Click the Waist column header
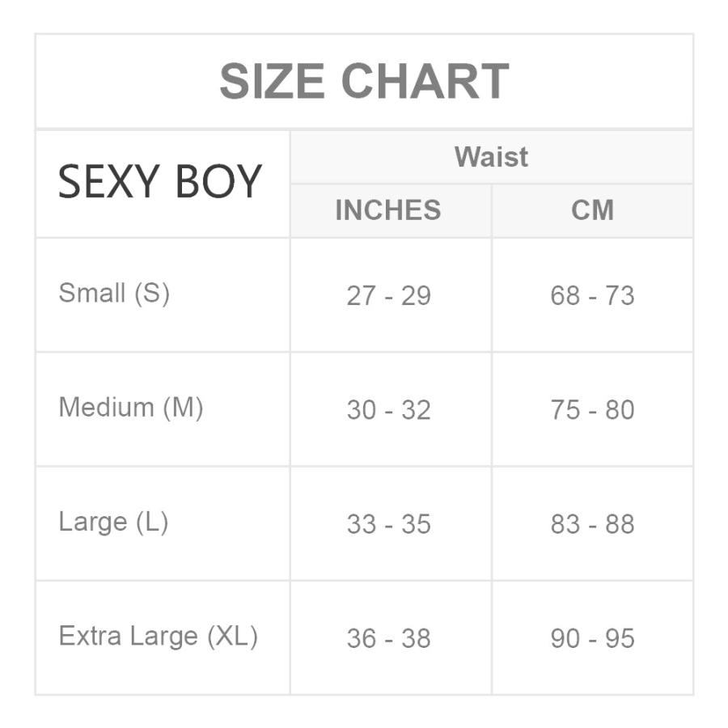 click(491, 156)
